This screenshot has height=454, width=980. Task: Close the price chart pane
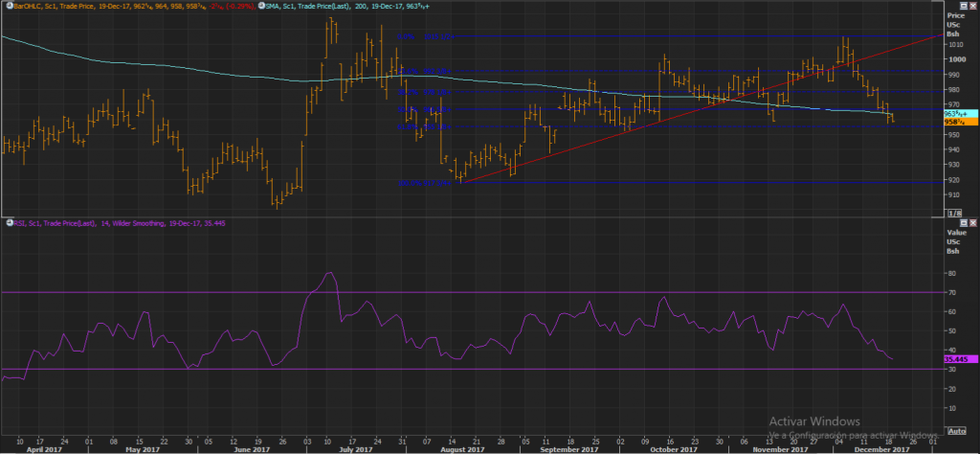coord(972,5)
